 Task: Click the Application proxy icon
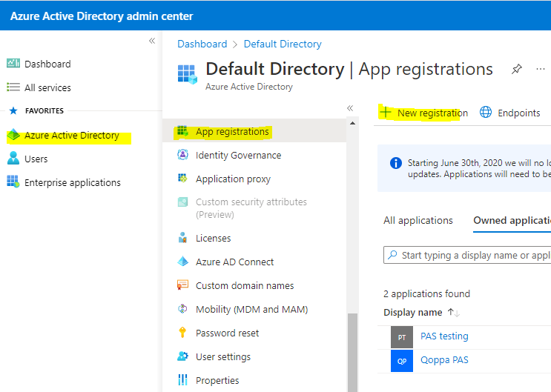click(182, 179)
